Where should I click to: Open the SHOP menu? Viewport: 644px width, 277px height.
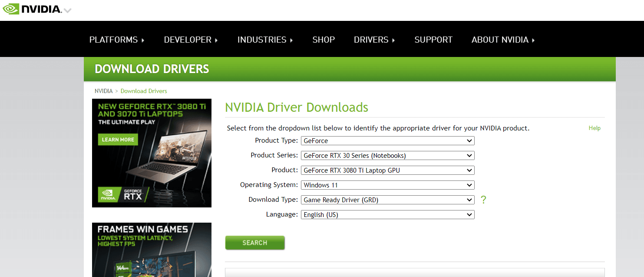pyautogui.click(x=324, y=40)
